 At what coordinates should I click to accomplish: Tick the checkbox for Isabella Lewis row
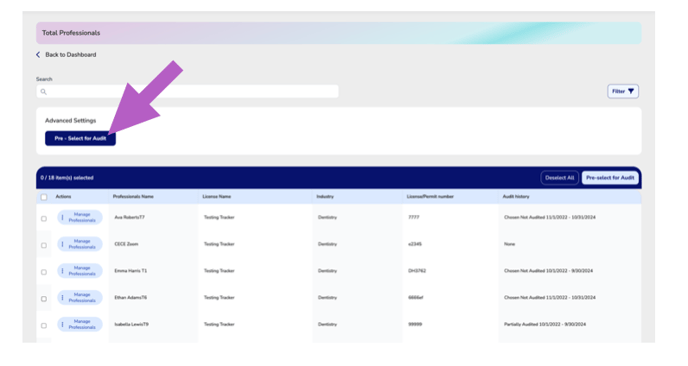[44, 326]
